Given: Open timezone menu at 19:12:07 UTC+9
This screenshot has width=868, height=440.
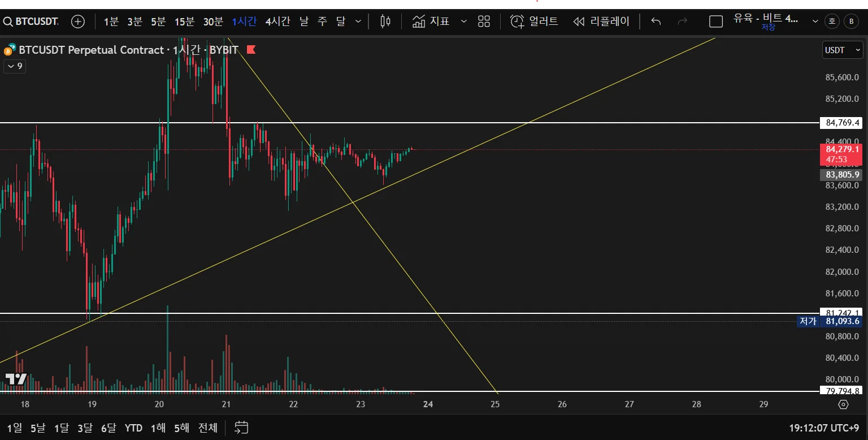Looking at the screenshot, I should pos(825,428).
